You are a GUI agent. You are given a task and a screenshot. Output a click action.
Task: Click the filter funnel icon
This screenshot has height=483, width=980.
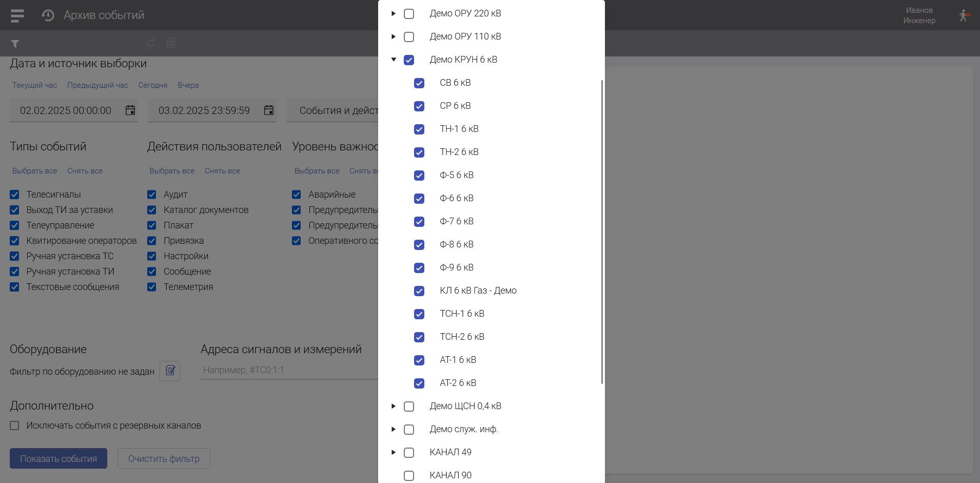[15, 44]
